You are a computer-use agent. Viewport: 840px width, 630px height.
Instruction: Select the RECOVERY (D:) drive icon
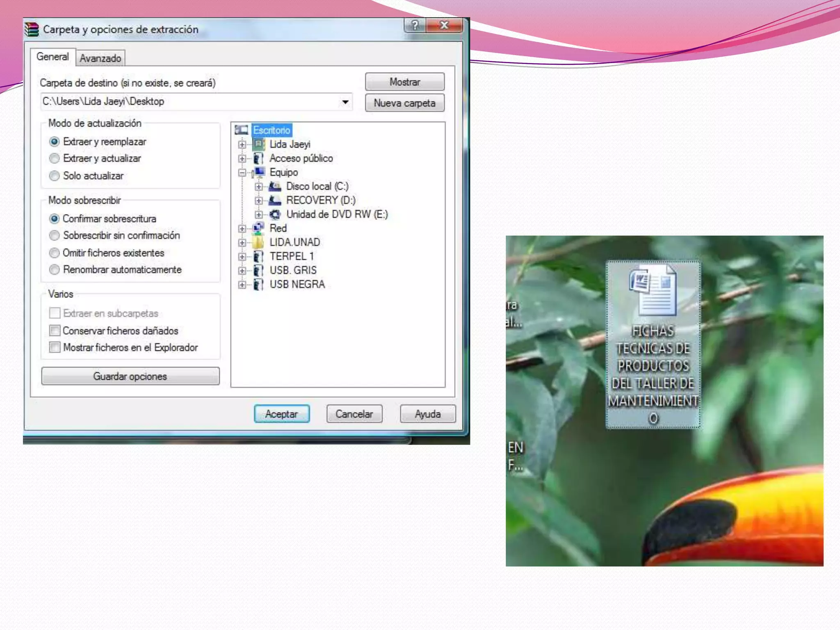click(274, 201)
